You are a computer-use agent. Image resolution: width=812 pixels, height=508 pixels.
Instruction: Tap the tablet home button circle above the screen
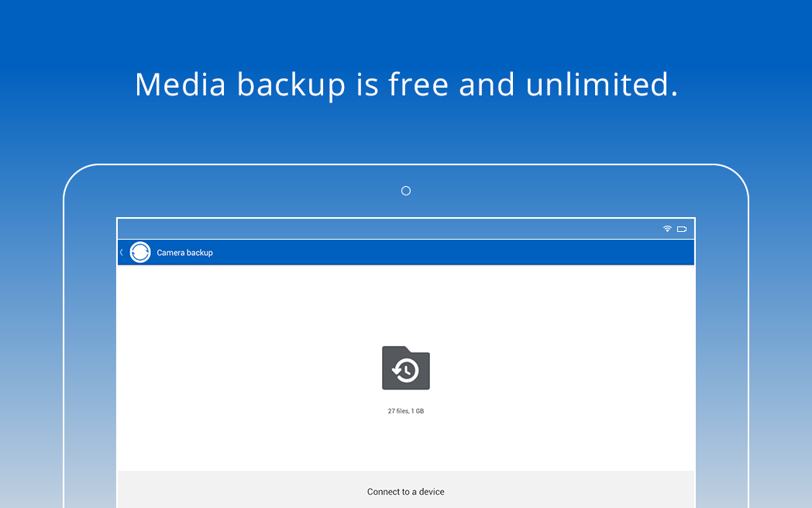pos(405,190)
